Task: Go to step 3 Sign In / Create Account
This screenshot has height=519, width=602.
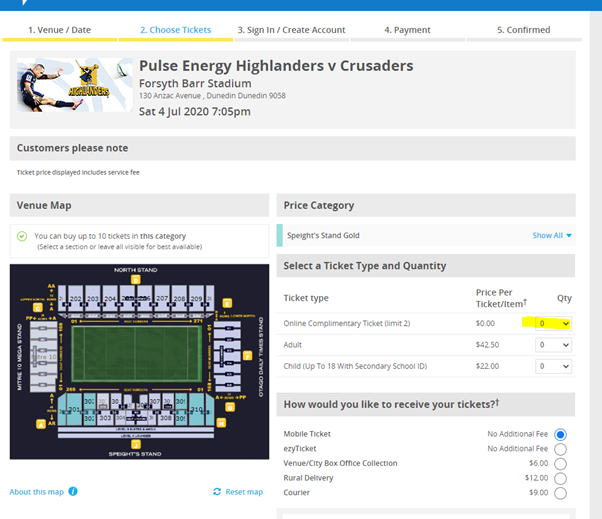Action: (291, 30)
